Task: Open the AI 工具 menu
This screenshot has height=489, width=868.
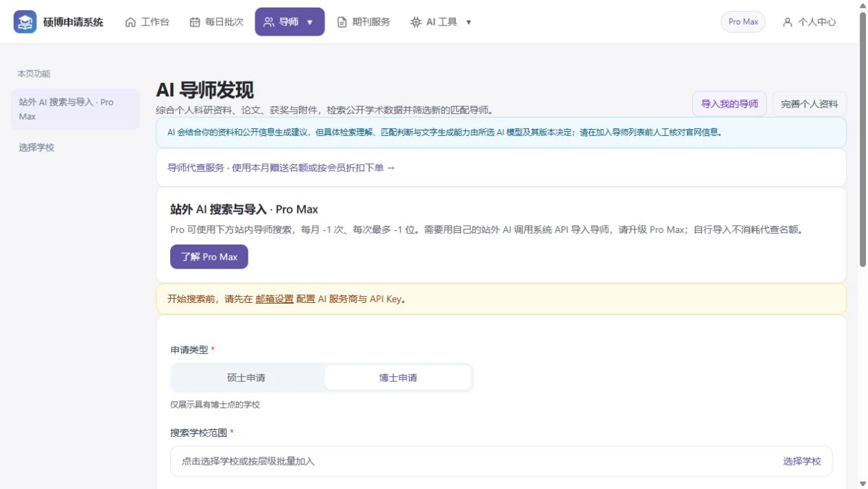Action: 441,22
